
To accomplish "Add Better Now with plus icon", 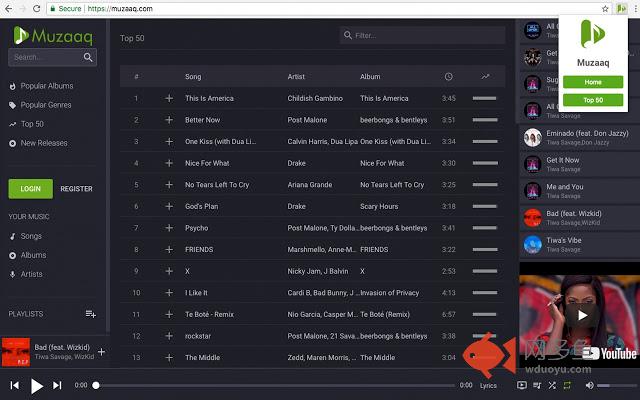I will coord(169,120).
